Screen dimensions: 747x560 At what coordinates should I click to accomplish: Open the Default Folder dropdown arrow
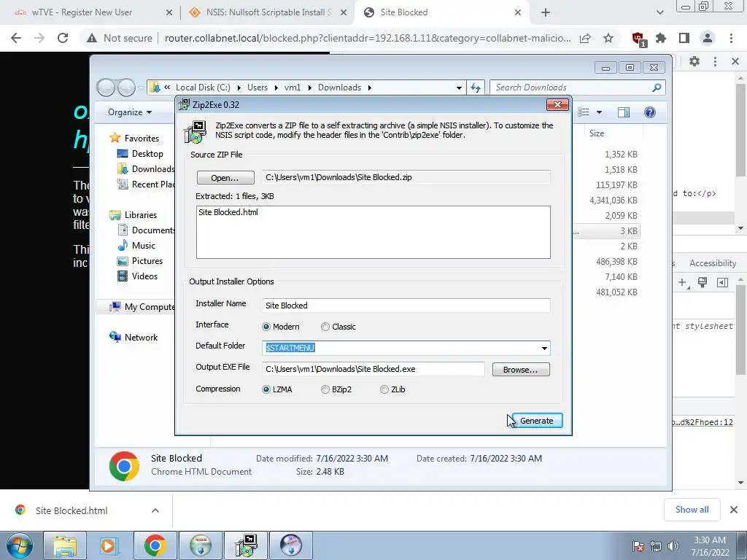click(x=544, y=348)
